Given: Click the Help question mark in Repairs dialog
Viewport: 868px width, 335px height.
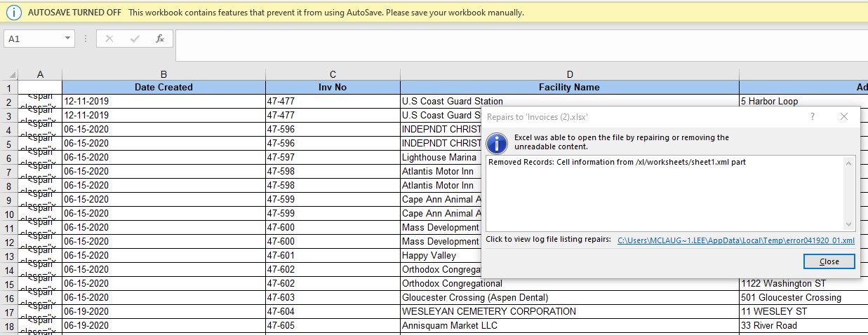Looking at the screenshot, I should click(x=812, y=116).
